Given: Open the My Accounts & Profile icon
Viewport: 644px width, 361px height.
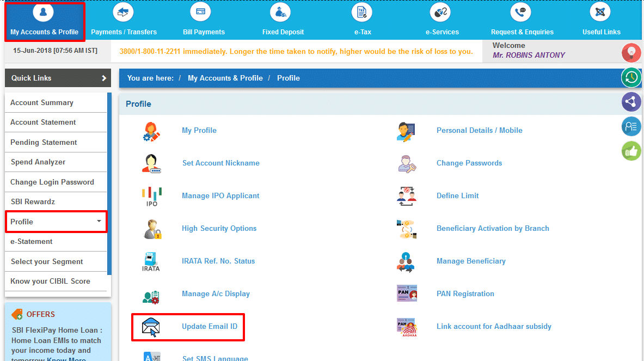Looking at the screenshot, I should click(x=43, y=13).
